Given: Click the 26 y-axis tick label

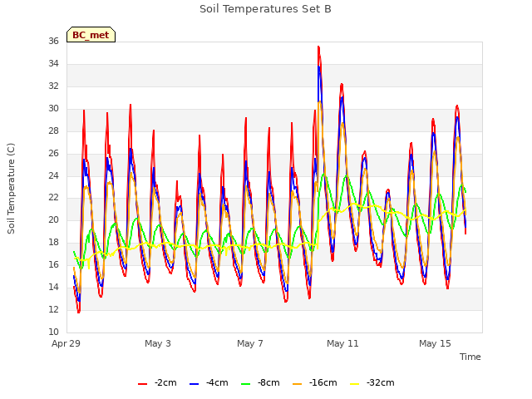Looking at the screenshot, I should click(x=53, y=153).
